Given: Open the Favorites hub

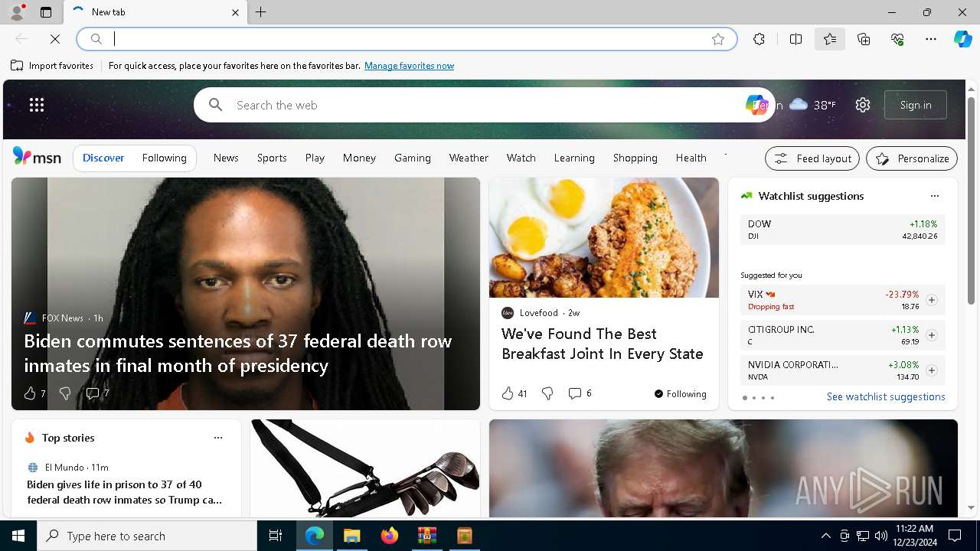Looking at the screenshot, I should (x=830, y=39).
